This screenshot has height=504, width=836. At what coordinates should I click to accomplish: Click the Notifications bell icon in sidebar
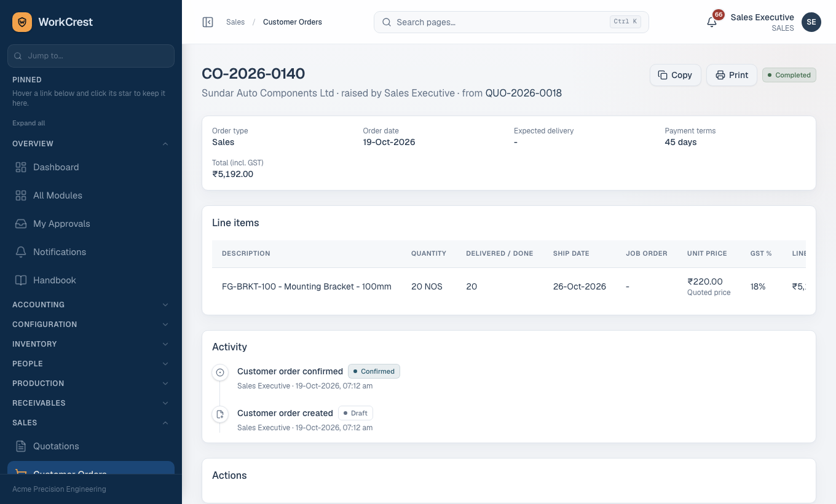pyautogui.click(x=21, y=252)
